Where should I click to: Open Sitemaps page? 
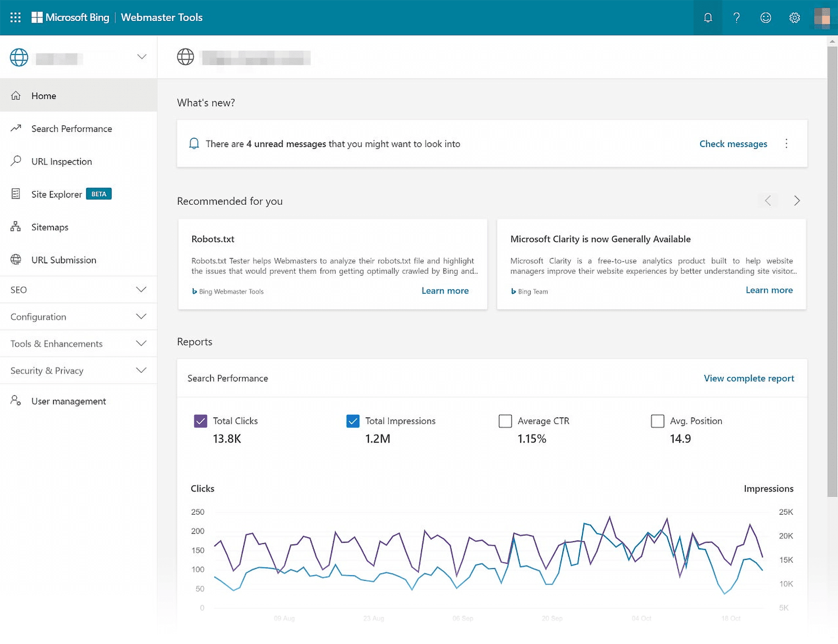(79, 227)
